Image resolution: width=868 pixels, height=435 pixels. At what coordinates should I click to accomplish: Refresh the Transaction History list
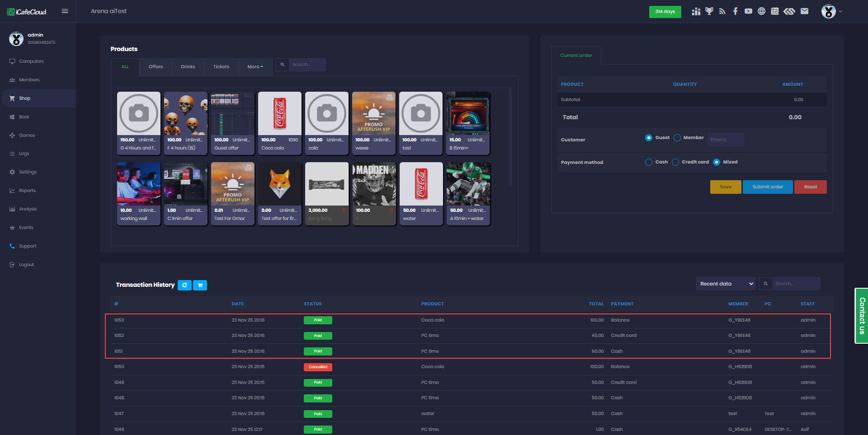tap(184, 285)
